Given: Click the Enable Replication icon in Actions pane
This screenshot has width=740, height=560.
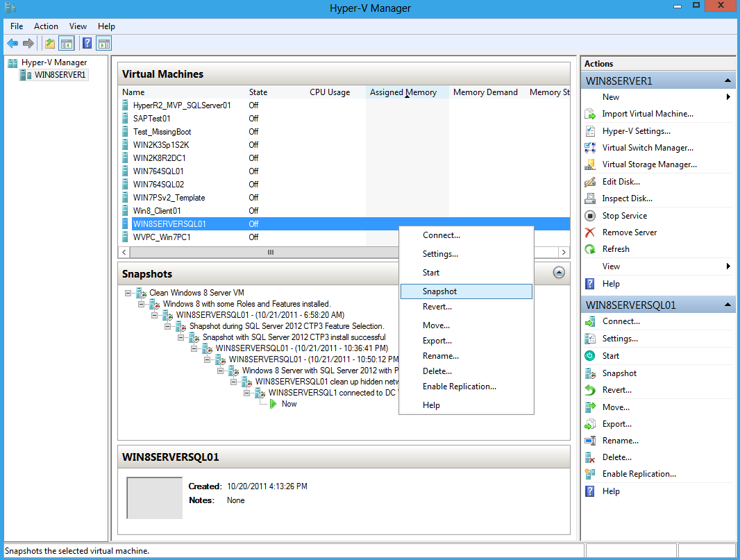Looking at the screenshot, I should click(590, 474).
